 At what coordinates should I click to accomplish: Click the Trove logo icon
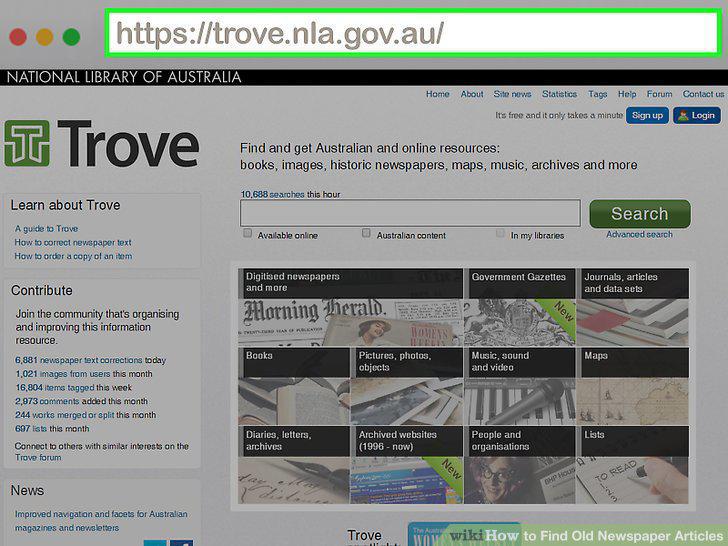[x=27, y=143]
